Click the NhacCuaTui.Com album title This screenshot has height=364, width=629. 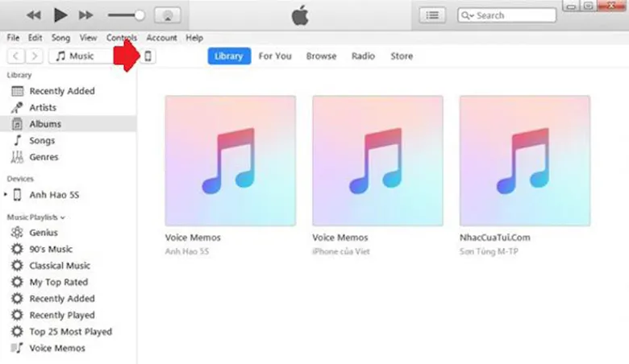coord(494,238)
